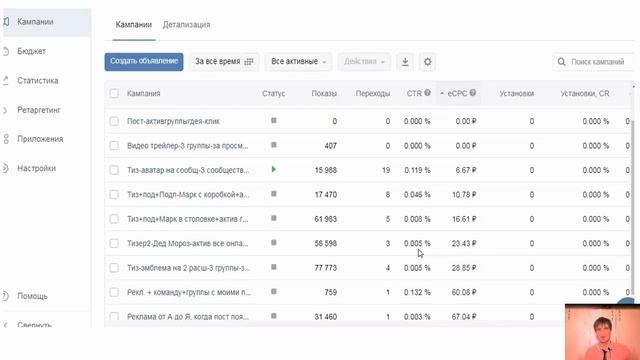Click the running status icon of Тиз-аватар campaign
Viewport: 640px width, 360px height.
click(274, 169)
